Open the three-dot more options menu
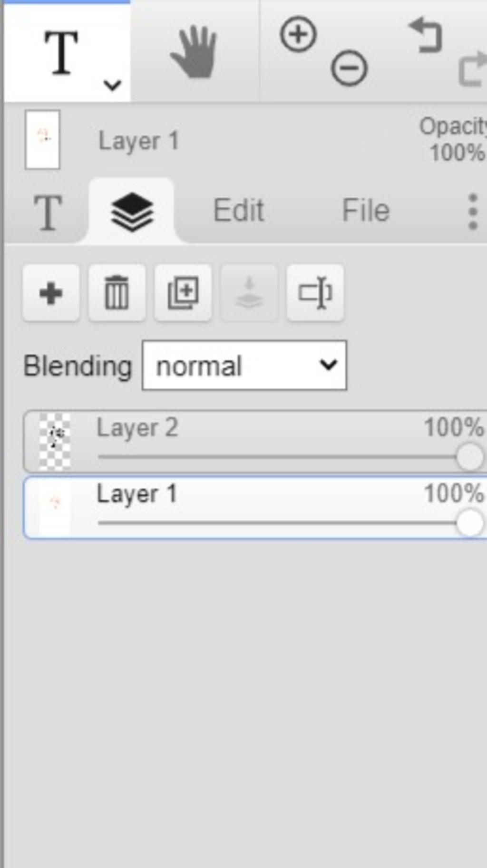The image size is (487, 868). [x=472, y=212]
